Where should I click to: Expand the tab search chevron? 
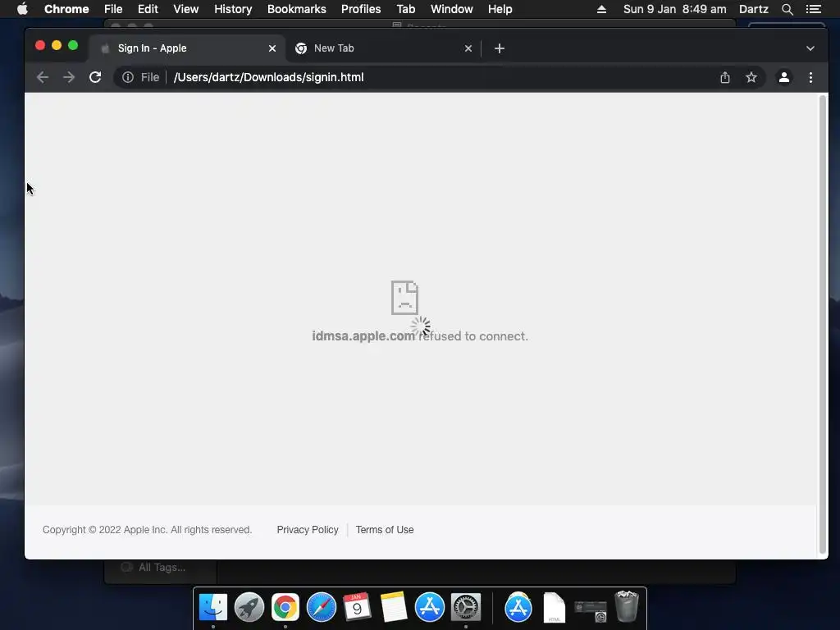point(810,48)
